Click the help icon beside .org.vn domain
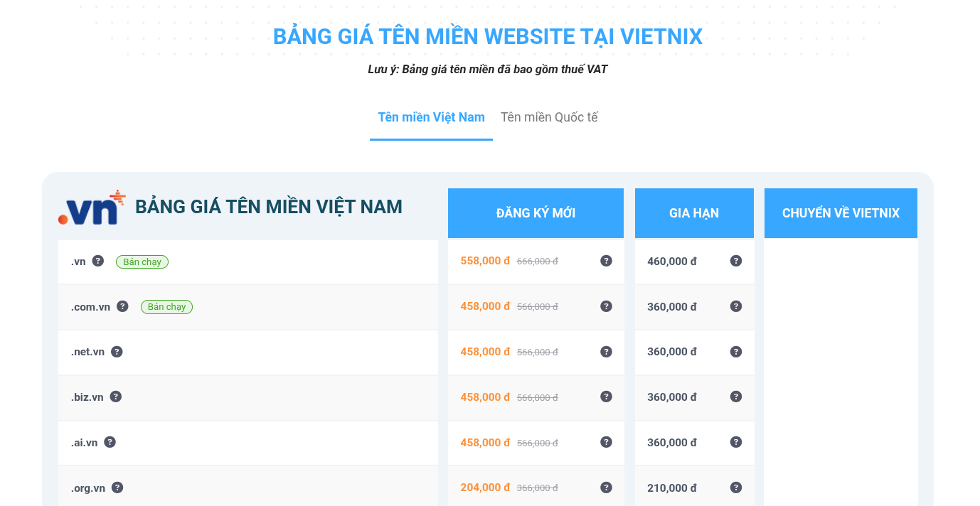Viewport: 980px width, 506px height. click(117, 488)
